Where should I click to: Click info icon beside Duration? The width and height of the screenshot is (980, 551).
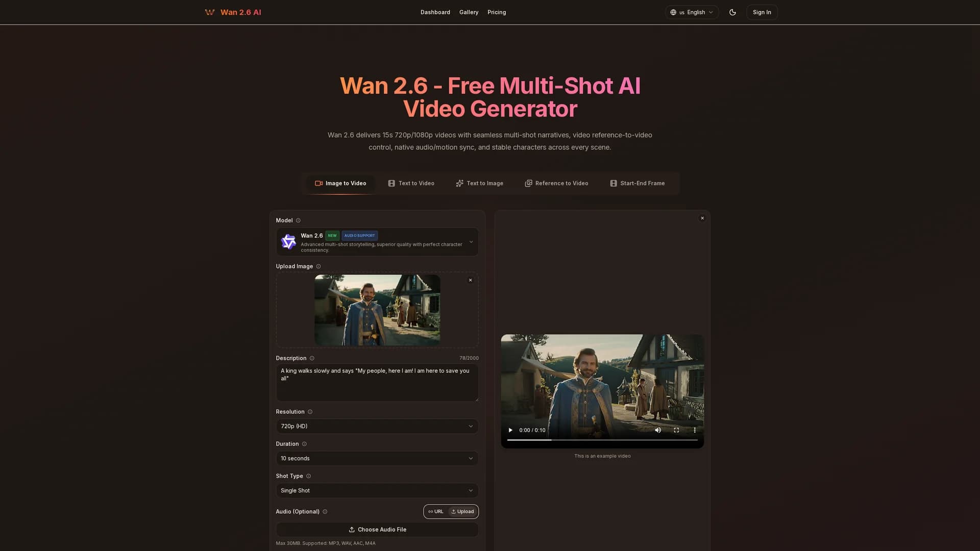[304, 444]
